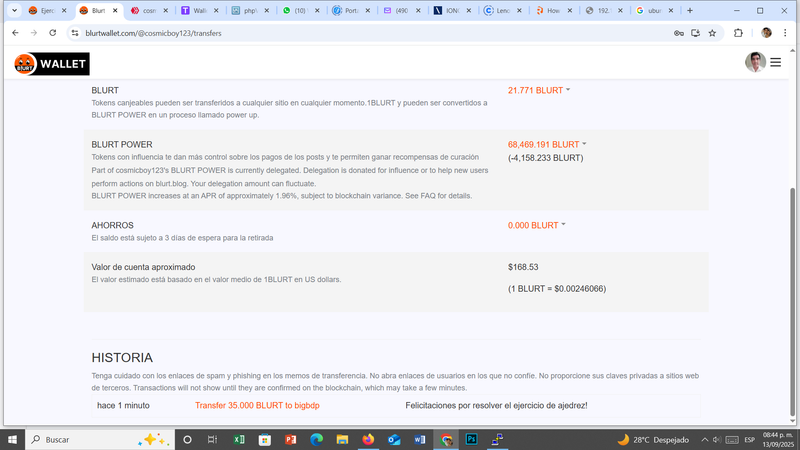Switch ESP keyboard language indicator

(x=749, y=439)
